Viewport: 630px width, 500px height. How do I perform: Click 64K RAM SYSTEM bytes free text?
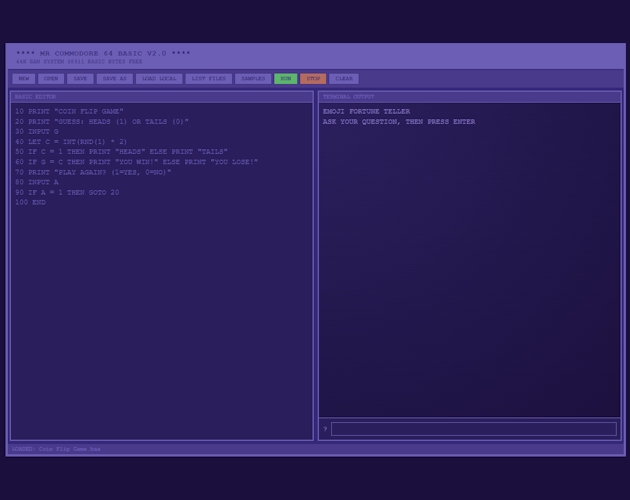(79, 61)
